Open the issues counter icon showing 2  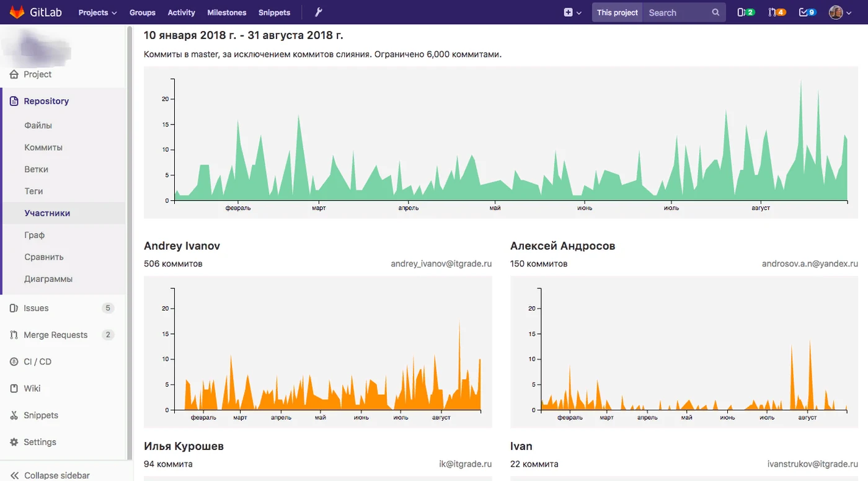(746, 12)
